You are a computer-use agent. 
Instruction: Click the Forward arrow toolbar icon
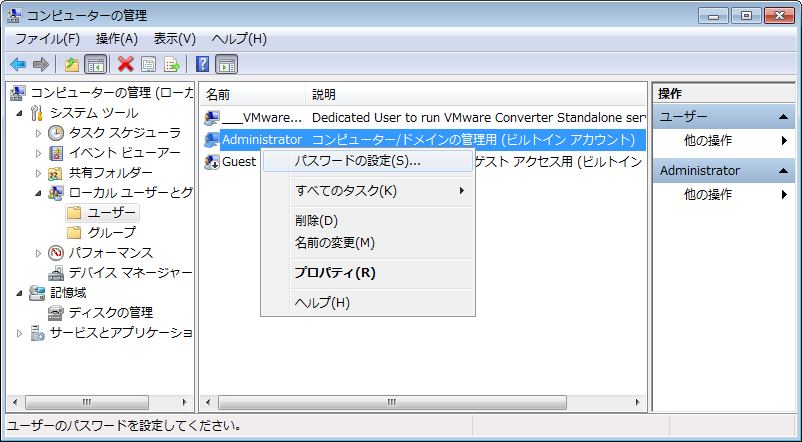[40, 64]
